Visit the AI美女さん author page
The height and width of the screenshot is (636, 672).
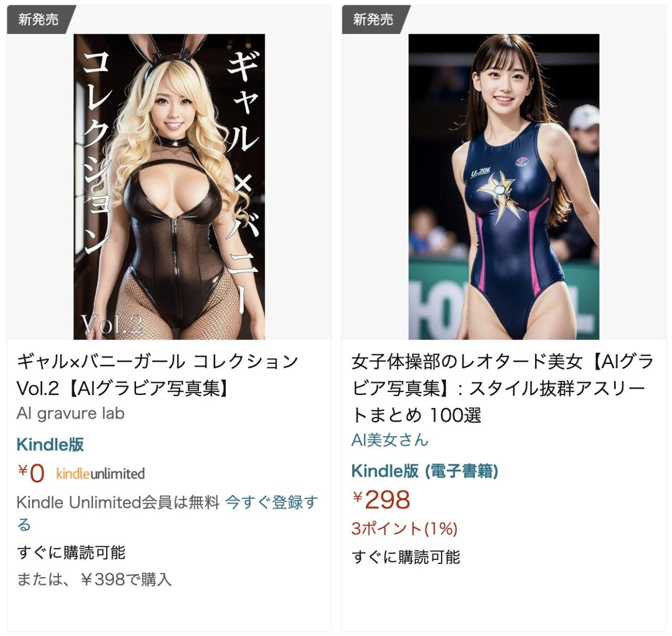coord(390,440)
